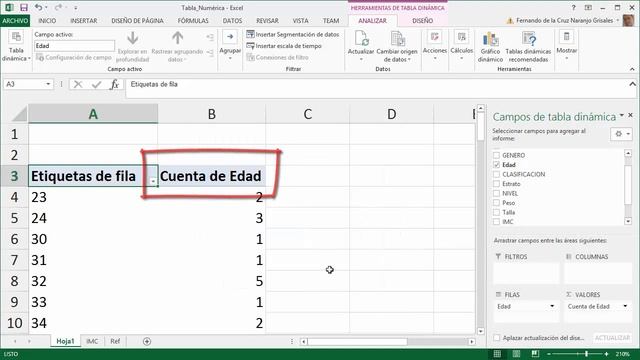Insert a Segmentación de datos slicer

coord(293,35)
